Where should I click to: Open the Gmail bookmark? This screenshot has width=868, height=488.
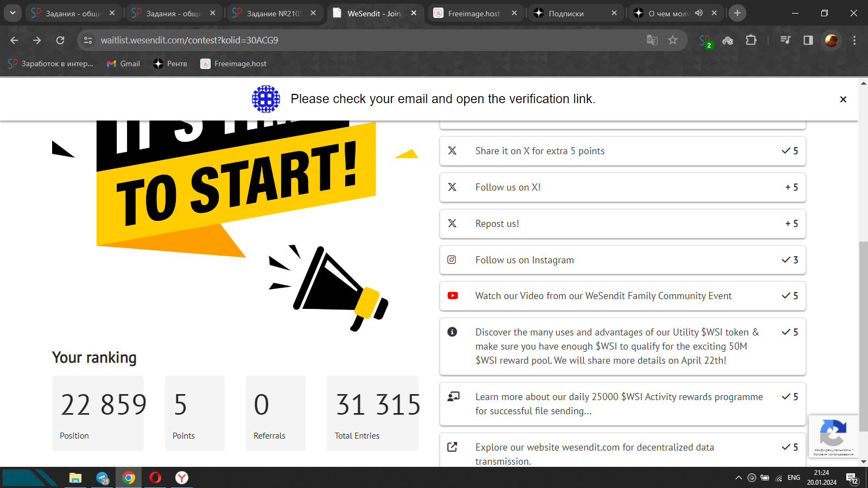(x=124, y=64)
